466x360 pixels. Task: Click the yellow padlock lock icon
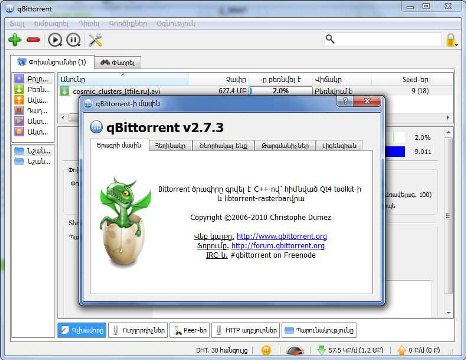coord(451,40)
